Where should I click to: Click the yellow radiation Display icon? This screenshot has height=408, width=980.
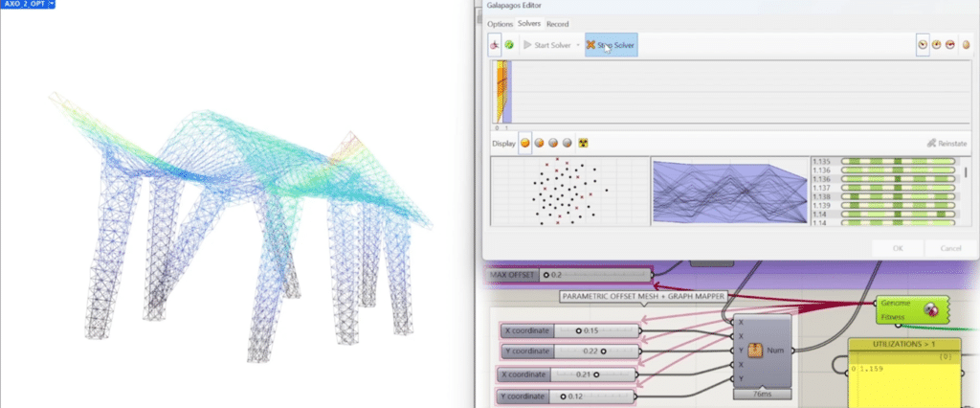pyautogui.click(x=582, y=143)
